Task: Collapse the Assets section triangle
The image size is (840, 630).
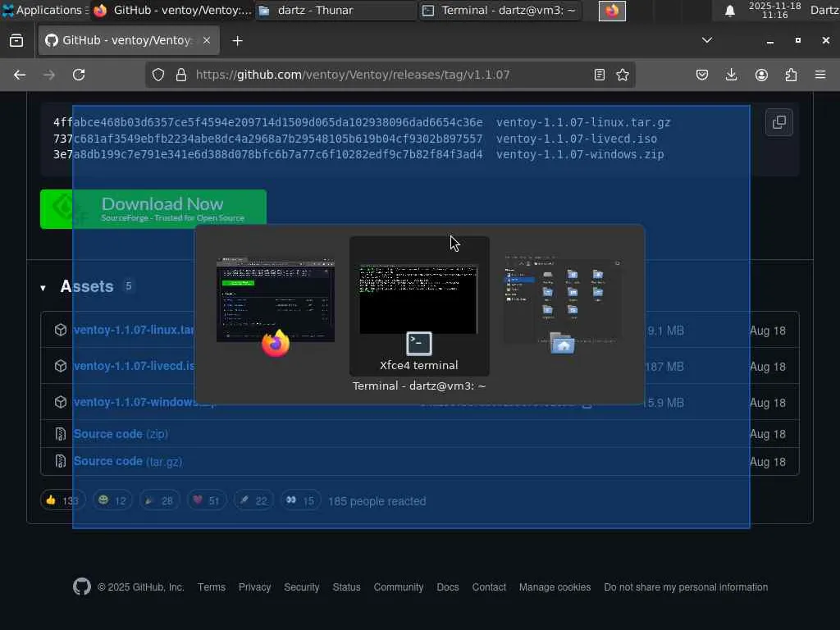Action: [x=43, y=288]
